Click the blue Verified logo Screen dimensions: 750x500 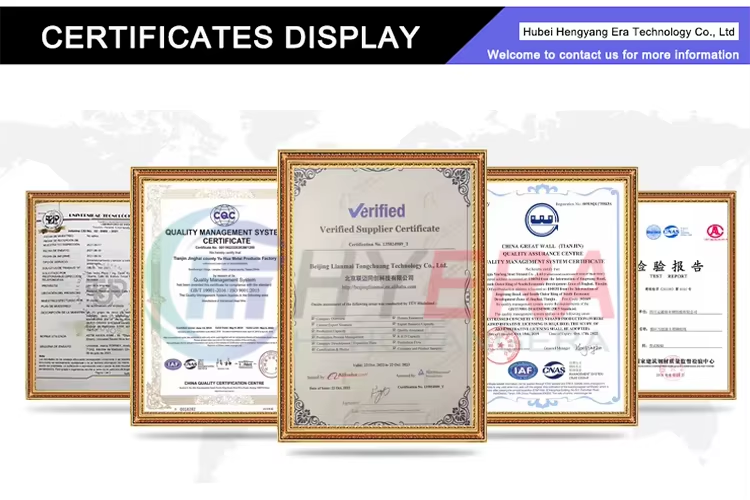tap(376, 211)
